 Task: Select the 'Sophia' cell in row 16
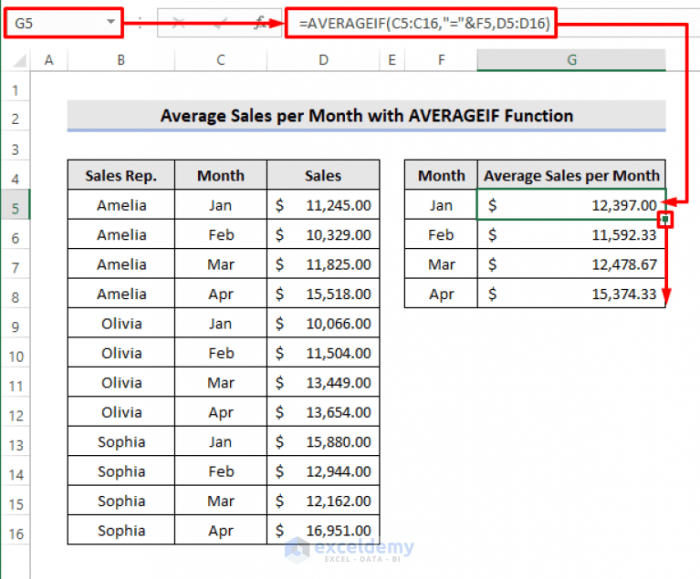point(121,530)
